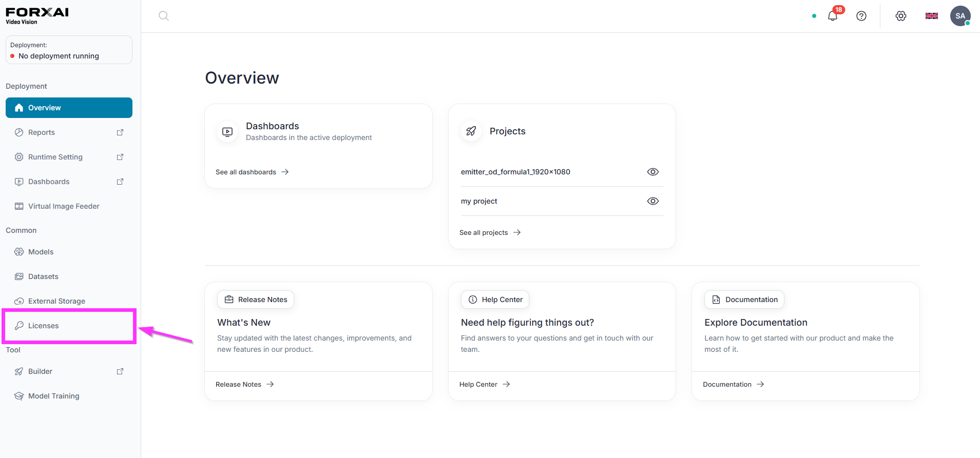Click Explore Documentation heading
Viewport: 980px width, 458px height.
[756, 323]
